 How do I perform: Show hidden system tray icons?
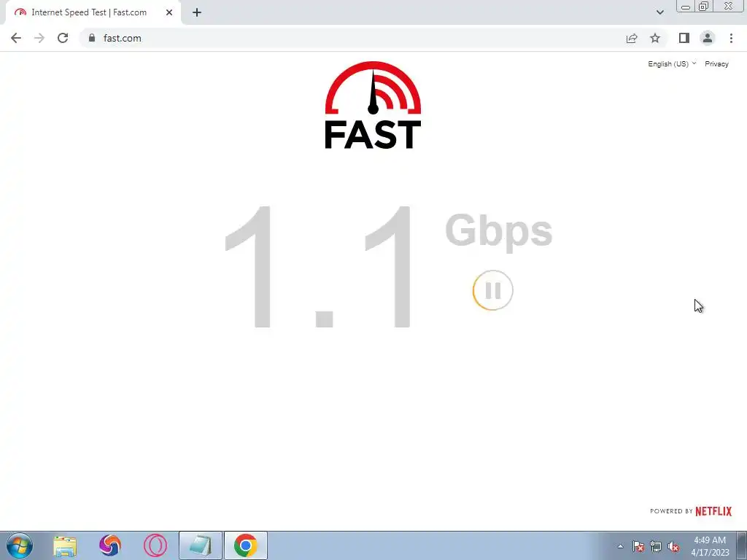(x=620, y=546)
